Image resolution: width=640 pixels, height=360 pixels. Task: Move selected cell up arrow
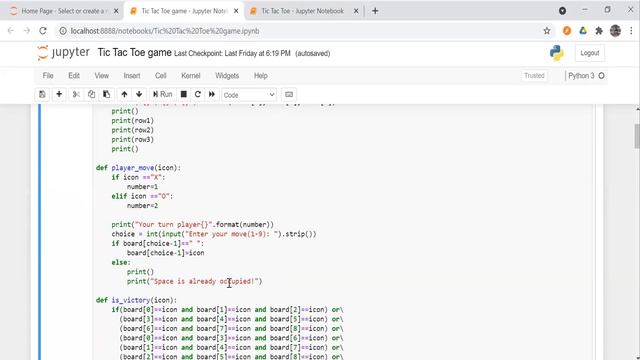coord(124,94)
